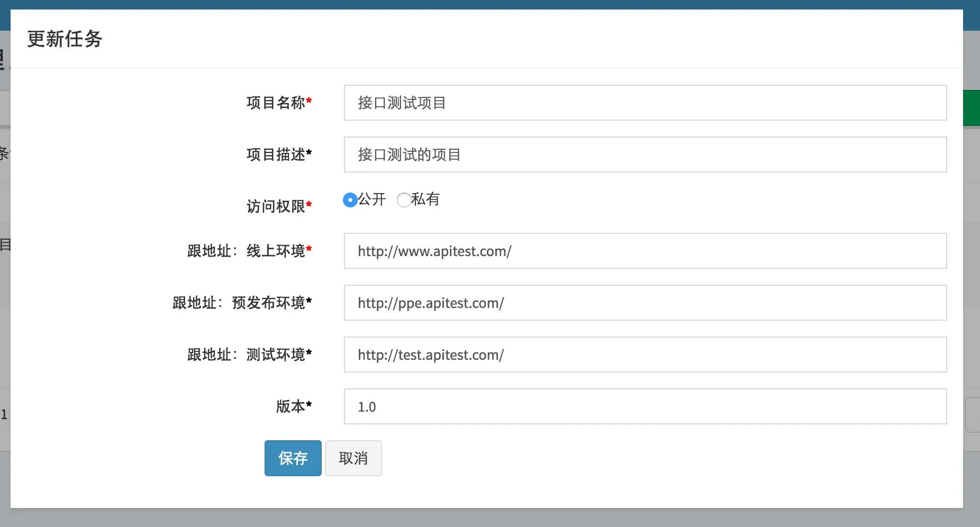The image size is (980, 527).
Task: Focus the 版本 version input field
Action: pyautogui.click(x=645, y=406)
